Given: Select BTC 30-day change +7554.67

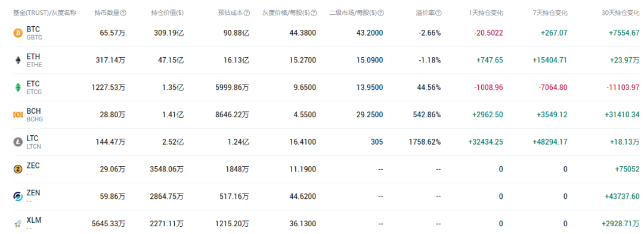Looking at the screenshot, I should pyautogui.click(x=624, y=33).
